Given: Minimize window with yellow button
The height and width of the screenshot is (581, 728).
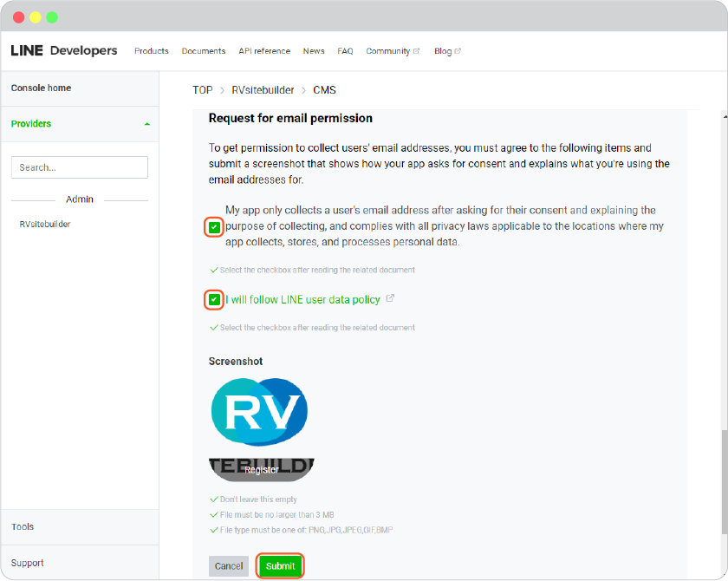Looking at the screenshot, I should 36,17.
